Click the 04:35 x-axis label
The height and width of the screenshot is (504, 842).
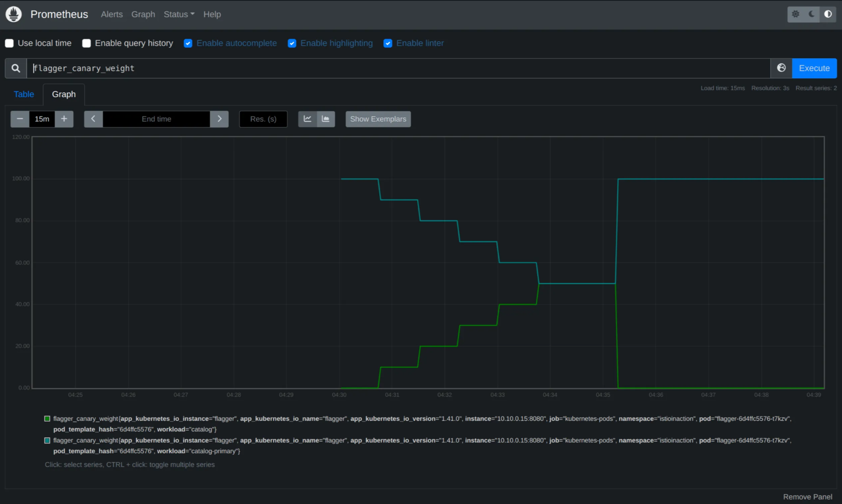[603, 394]
